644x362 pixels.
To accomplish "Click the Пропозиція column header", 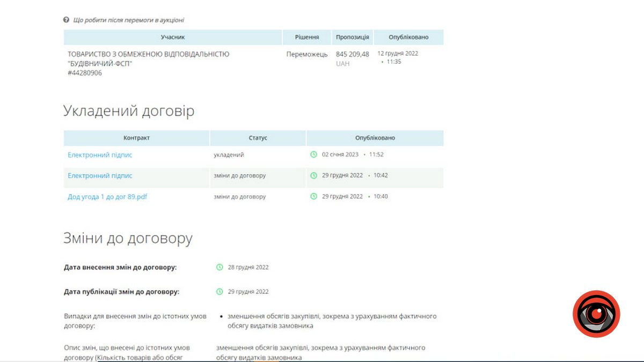I will (x=353, y=38).
